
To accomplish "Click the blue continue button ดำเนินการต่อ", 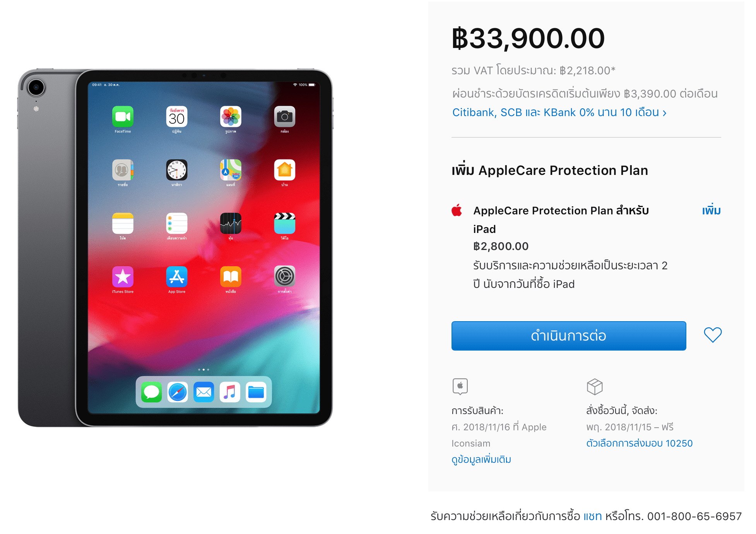I will click(569, 336).
